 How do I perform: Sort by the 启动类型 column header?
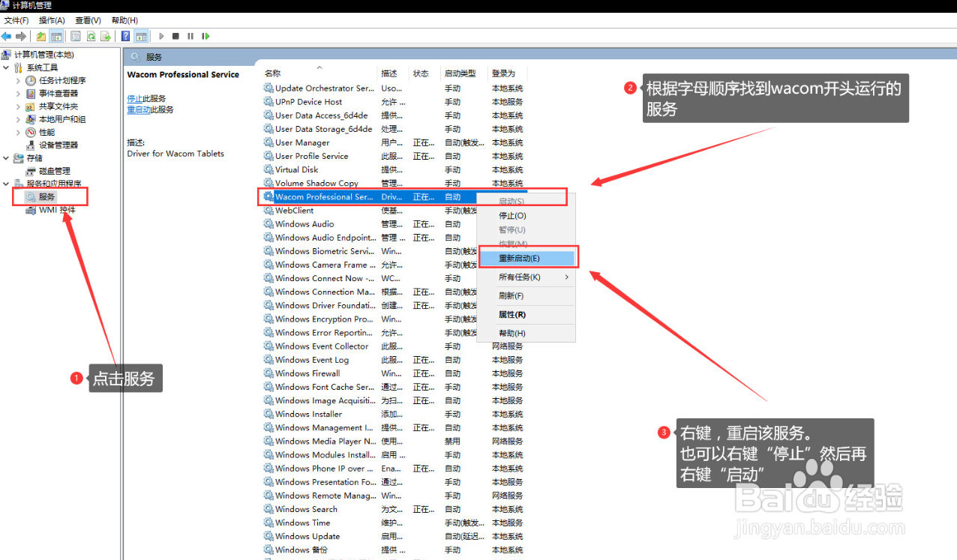pyautogui.click(x=464, y=73)
